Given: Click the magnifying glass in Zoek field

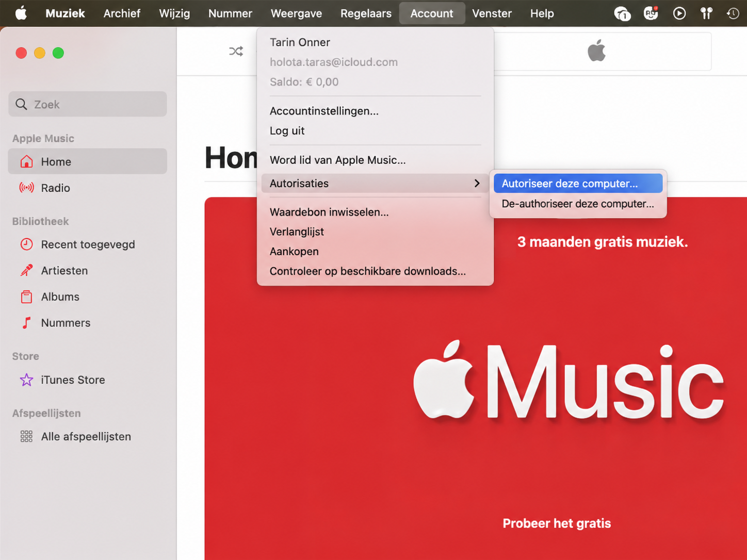Looking at the screenshot, I should [x=21, y=104].
